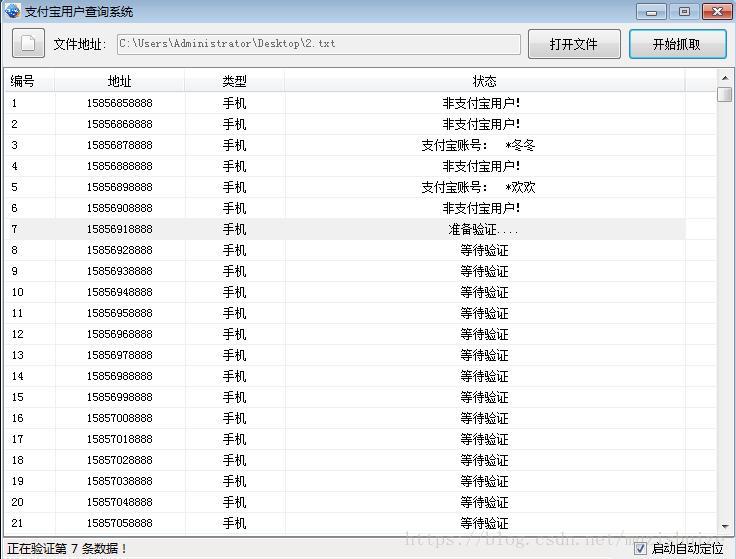This screenshot has width=736, height=559.
Task: Focus the 文件地址 path input field
Action: click(319, 44)
